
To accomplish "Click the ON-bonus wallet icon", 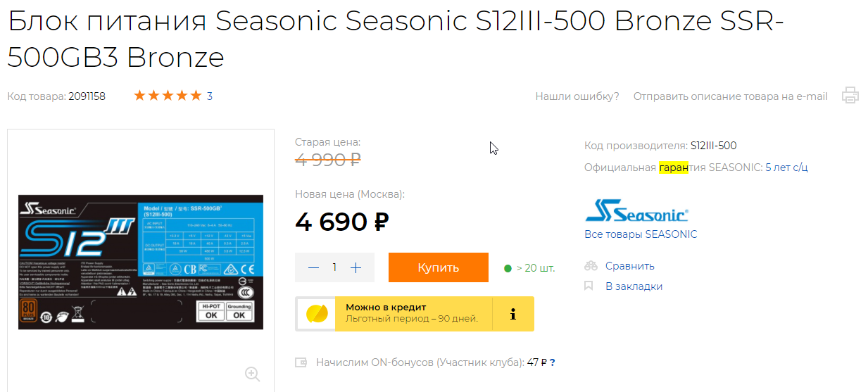I will tap(301, 362).
